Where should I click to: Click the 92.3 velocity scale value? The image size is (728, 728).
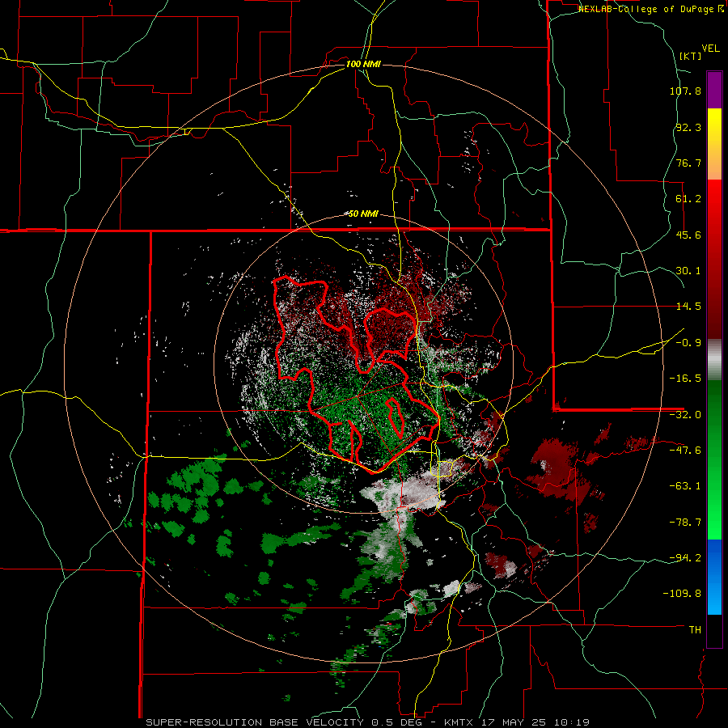pyautogui.click(x=688, y=127)
